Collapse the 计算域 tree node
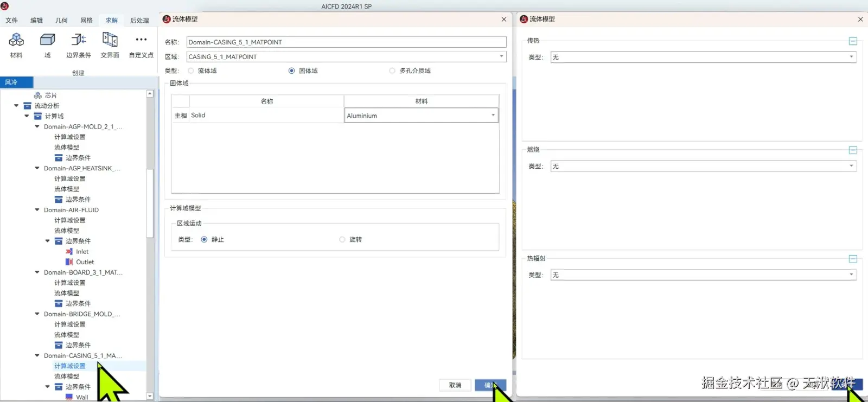 27,116
